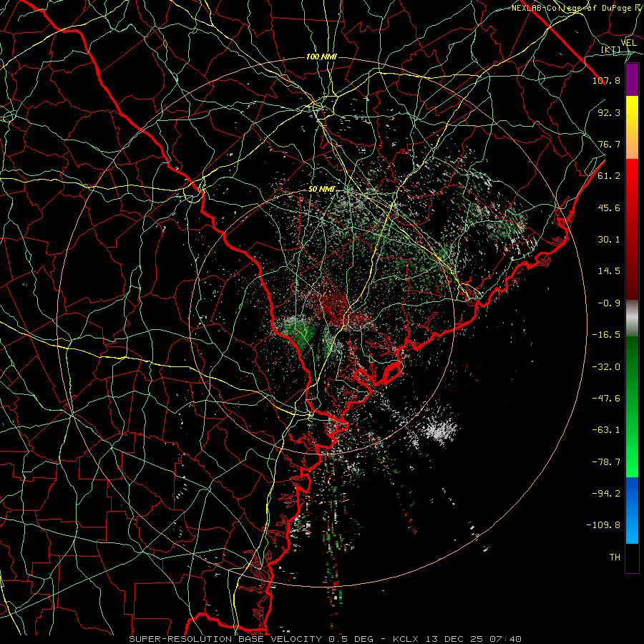Click the -109.8 legend value
The height and width of the screenshot is (644, 644).
pos(603,525)
